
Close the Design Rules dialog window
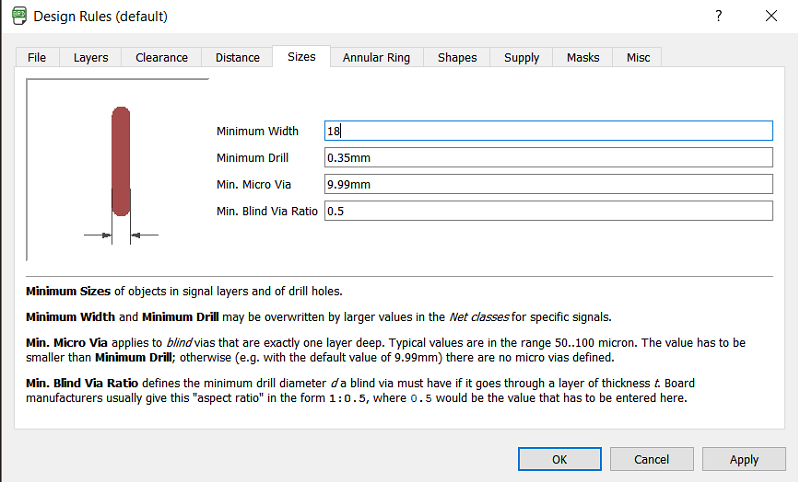[x=771, y=16]
